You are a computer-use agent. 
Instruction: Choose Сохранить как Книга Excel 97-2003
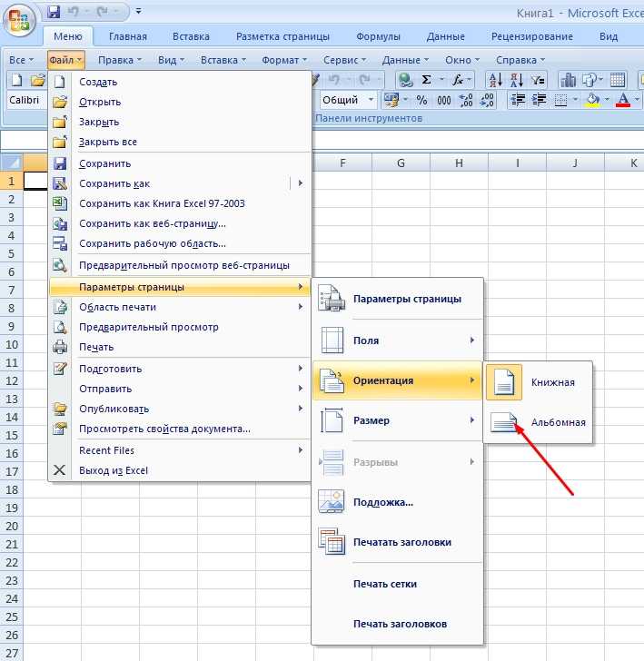pyautogui.click(x=180, y=203)
